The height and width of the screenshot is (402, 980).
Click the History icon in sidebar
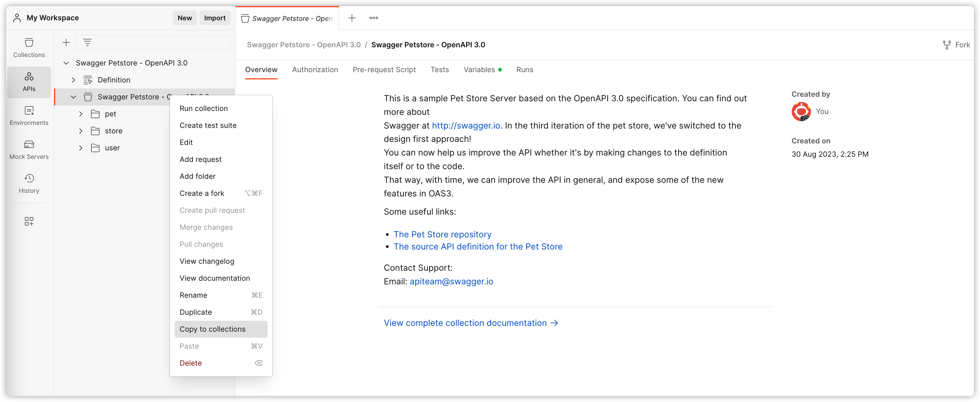29,179
